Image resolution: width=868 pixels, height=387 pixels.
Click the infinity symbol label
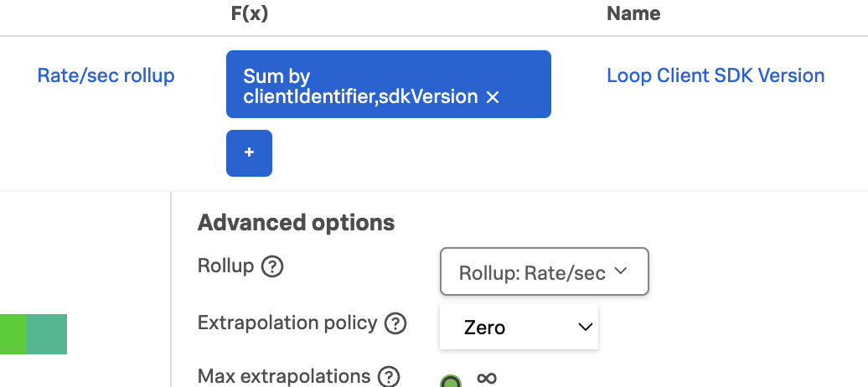pos(486,378)
